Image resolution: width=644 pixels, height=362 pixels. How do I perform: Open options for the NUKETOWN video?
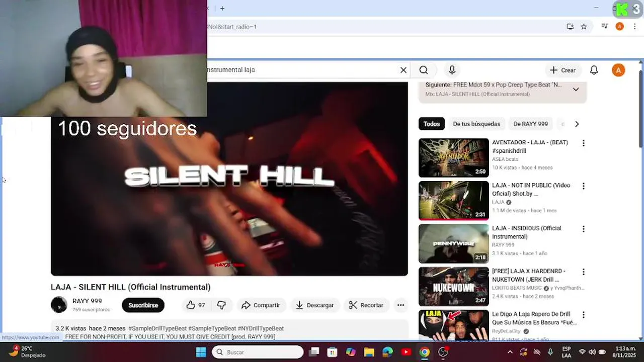(x=583, y=272)
